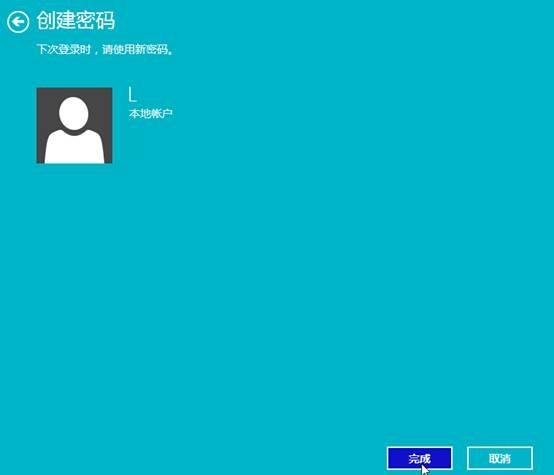Go back using the circled arrow icon
Viewport: 554px width, 475px height.
[18, 22]
